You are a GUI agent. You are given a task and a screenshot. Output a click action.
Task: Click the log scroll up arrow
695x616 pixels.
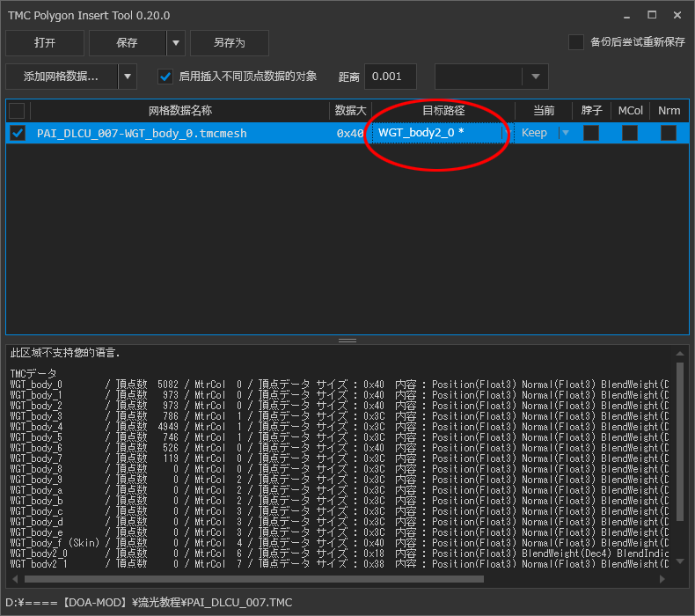[x=680, y=354]
